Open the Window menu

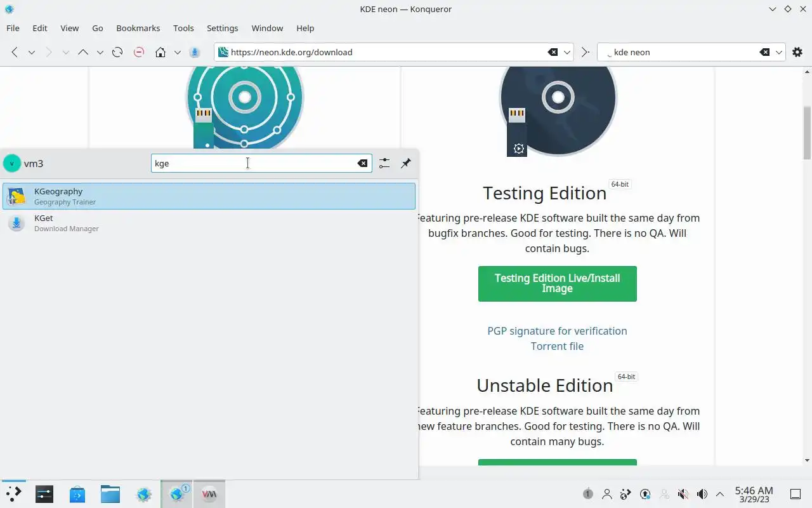267,28
